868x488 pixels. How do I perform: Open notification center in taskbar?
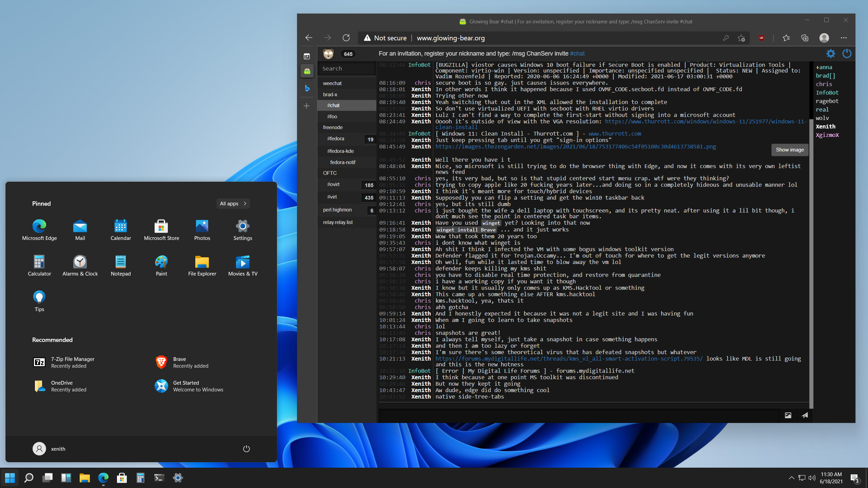tap(855, 478)
